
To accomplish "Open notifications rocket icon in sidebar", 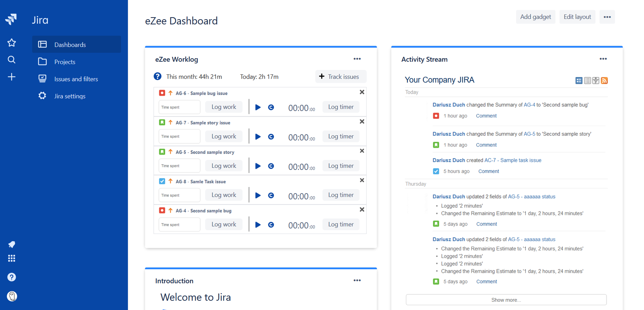I will [12, 245].
